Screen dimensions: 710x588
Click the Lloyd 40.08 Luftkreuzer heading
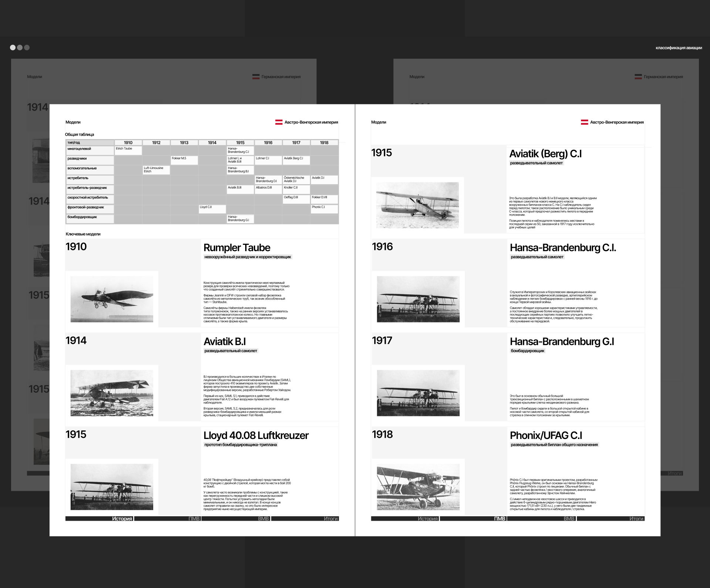[x=256, y=435]
